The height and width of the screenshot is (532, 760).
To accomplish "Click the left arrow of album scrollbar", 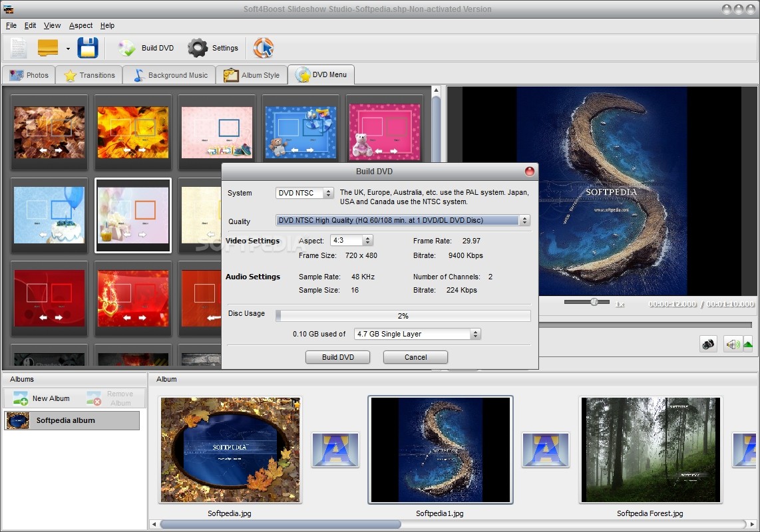I will 154,524.
